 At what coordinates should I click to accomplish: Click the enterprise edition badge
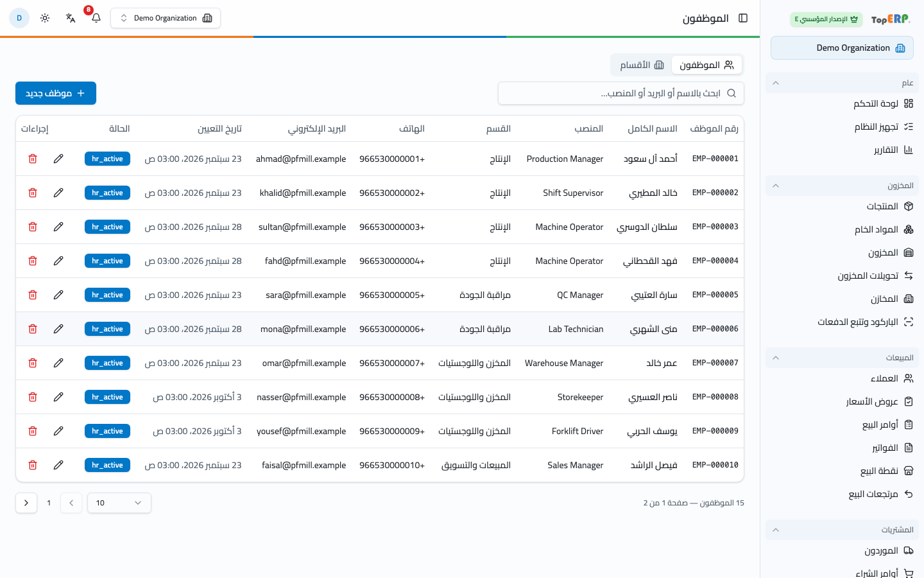coord(826,19)
